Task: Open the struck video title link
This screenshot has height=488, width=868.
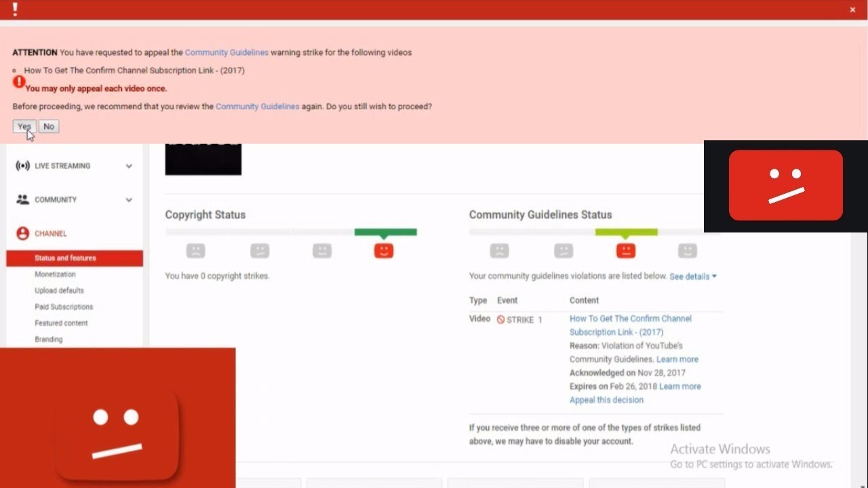Action: (631, 325)
